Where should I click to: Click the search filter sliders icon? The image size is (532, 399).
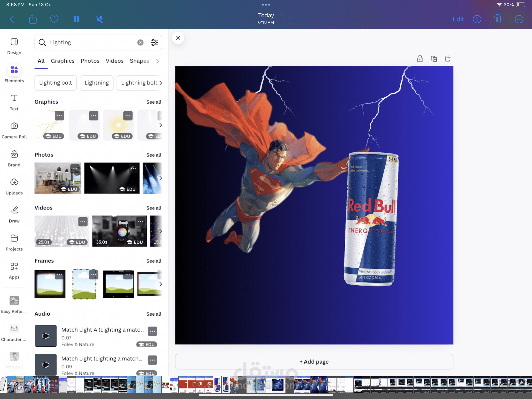(154, 42)
